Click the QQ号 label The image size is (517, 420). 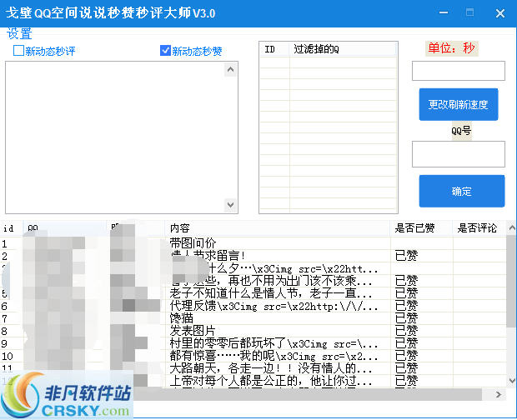click(461, 131)
